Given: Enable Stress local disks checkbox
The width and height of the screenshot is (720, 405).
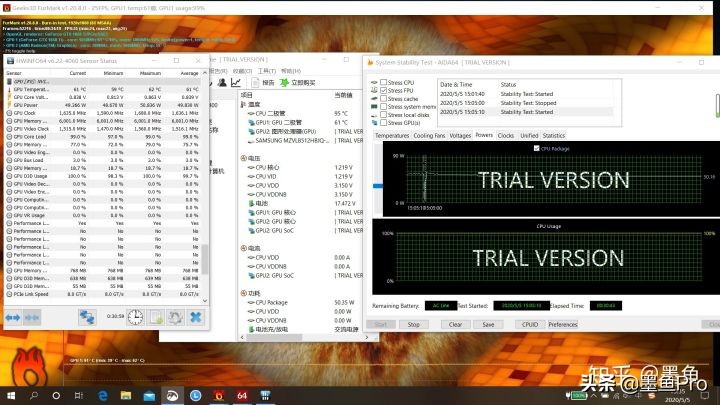Looking at the screenshot, I should pos(383,115).
